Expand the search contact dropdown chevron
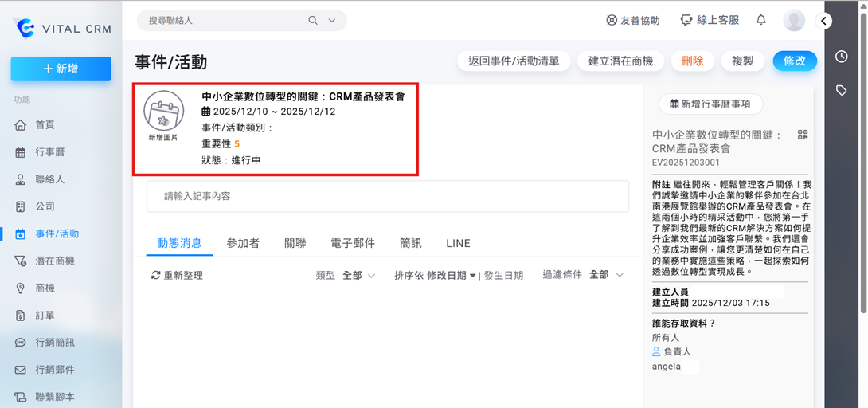The height and width of the screenshot is (408, 868). pos(331,21)
